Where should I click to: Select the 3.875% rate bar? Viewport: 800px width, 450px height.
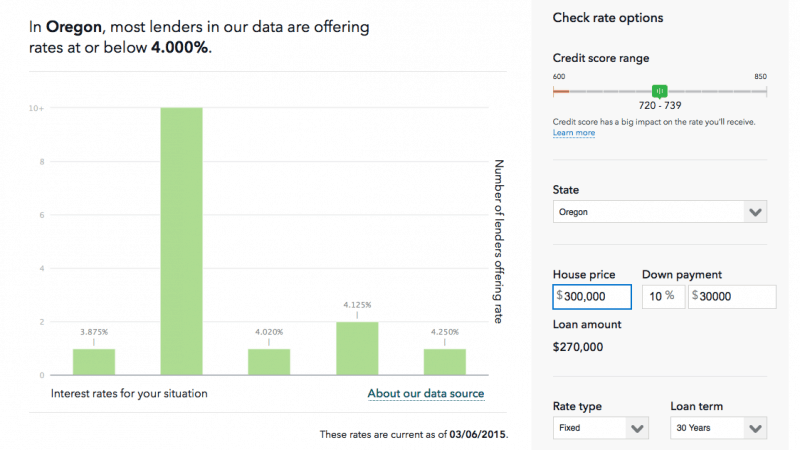(94, 361)
